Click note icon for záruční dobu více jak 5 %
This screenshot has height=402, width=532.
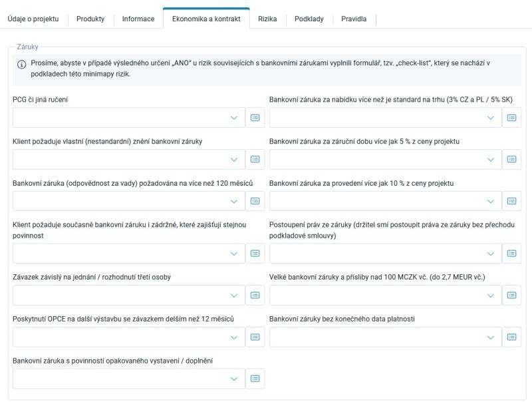[x=511, y=159]
